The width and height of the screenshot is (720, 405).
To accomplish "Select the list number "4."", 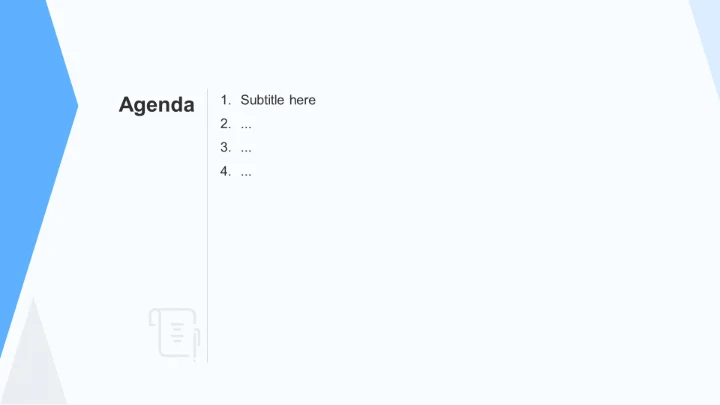I will click(226, 172).
